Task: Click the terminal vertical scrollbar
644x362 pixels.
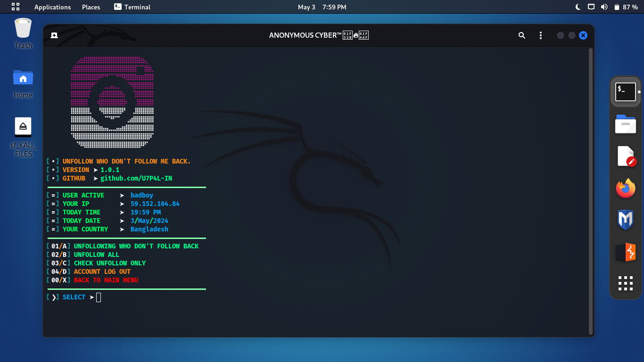Action: coord(591,191)
